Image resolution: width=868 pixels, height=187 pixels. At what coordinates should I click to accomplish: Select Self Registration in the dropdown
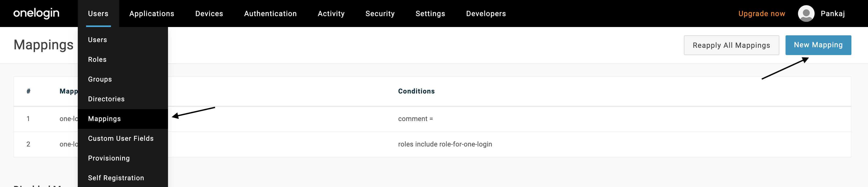tap(123, 178)
